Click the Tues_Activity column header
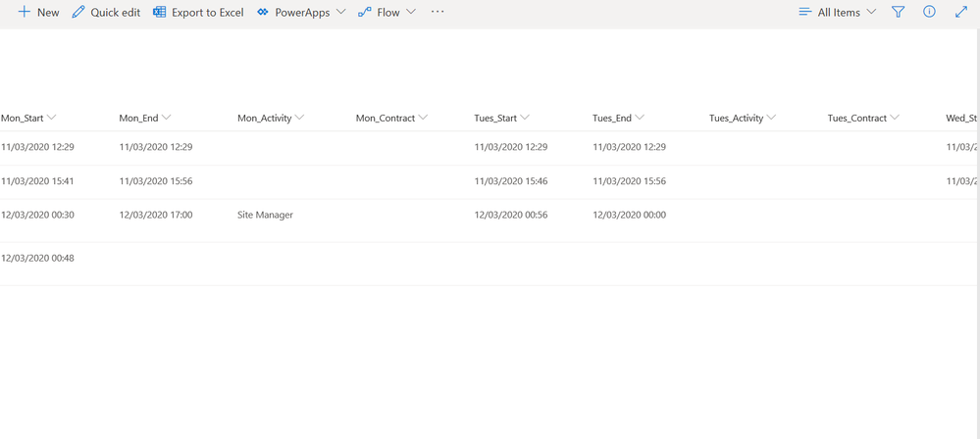980x439 pixels. point(737,118)
